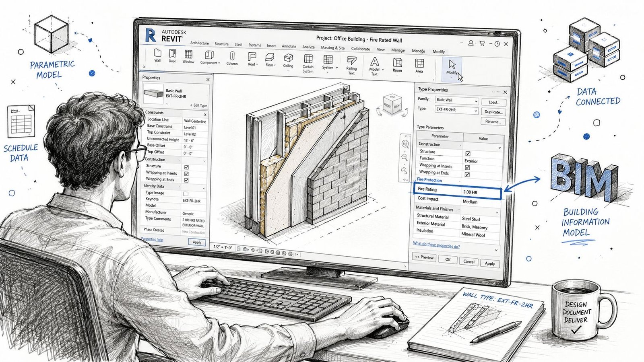
Task: Click the Keynote value EXT-FR-2HR
Action: [192, 201]
